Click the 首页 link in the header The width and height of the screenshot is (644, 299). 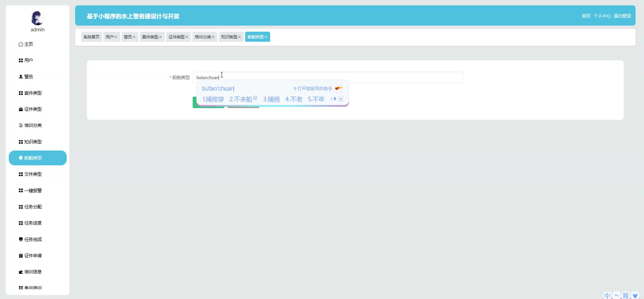click(x=586, y=16)
